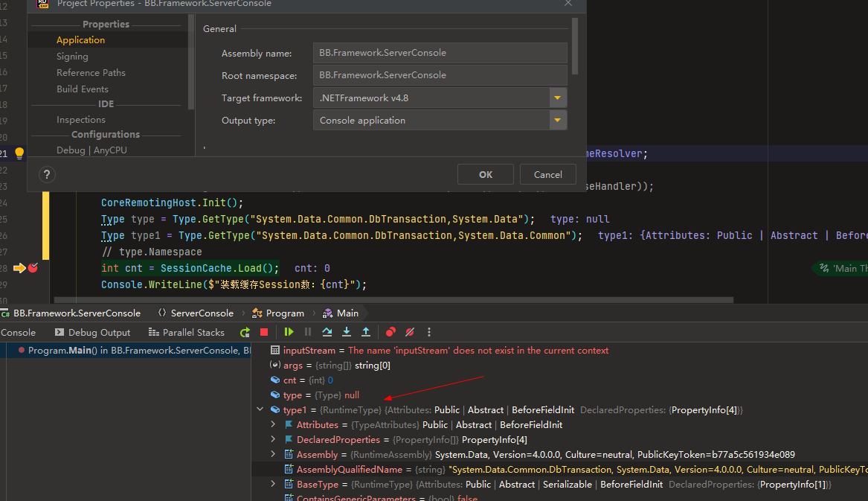Select Signing in Properties list

[x=72, y=57]
